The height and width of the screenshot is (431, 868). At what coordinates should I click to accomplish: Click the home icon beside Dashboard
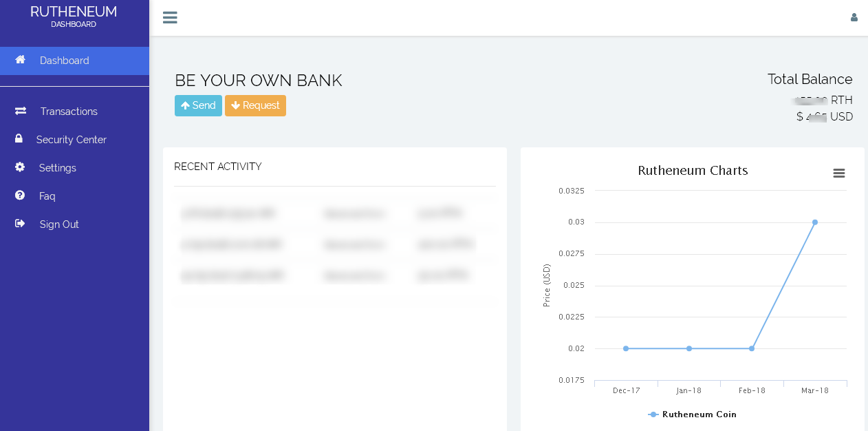pos(21,60)
